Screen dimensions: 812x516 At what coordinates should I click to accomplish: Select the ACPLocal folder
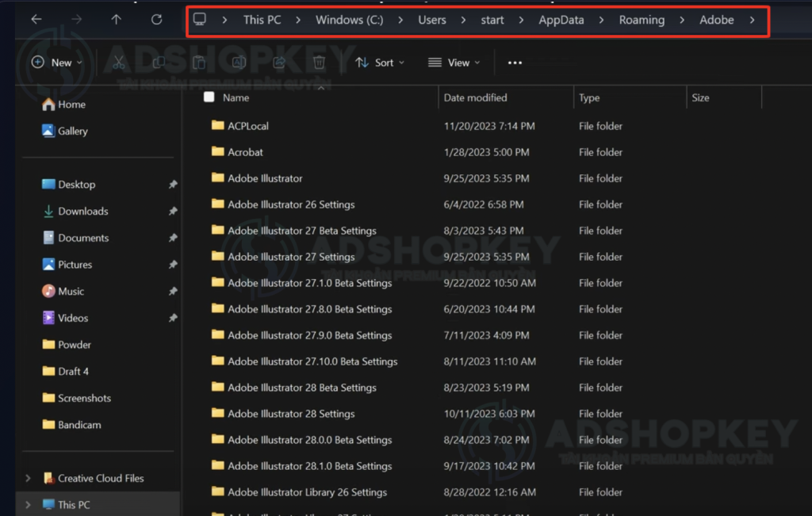click(x=239, y=126)
